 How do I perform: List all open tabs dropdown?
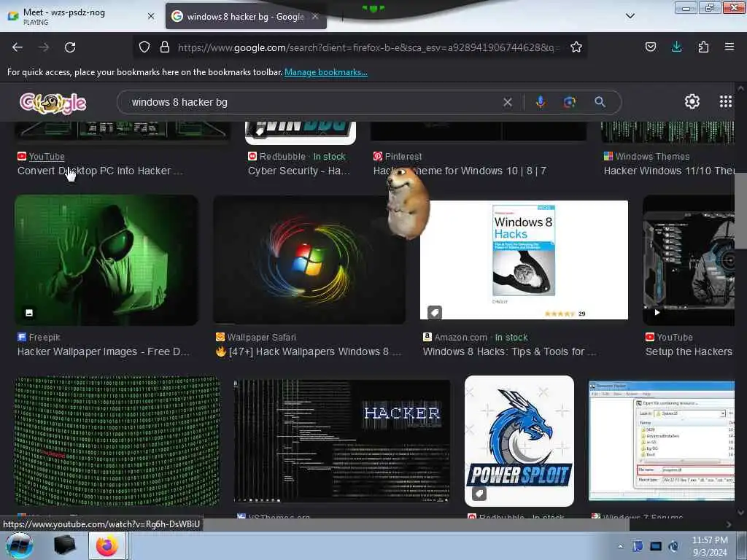pos(630,16)
